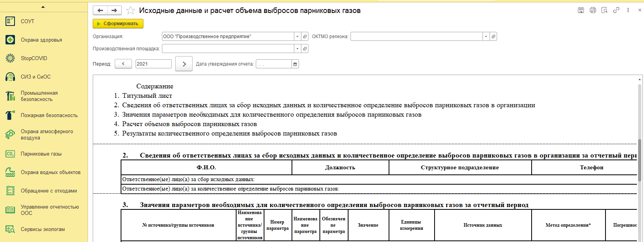Go to the next period with the right-arrow button
The width and height of the screenshot is (644, 242).
coord(184,64)
